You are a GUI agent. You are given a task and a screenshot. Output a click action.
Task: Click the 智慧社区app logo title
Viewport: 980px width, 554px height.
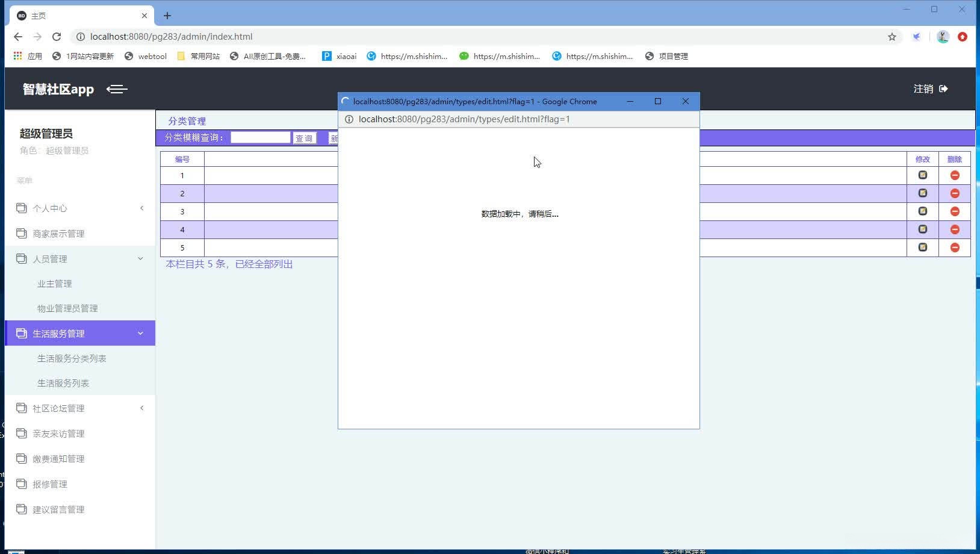coord(58,89)
